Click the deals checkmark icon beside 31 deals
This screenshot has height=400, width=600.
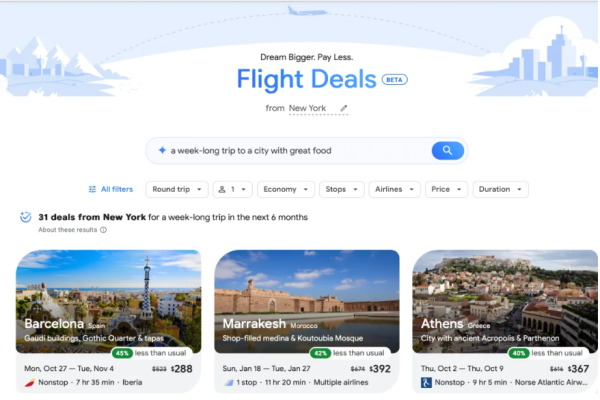pyautogui.click(x=26, y=217)
